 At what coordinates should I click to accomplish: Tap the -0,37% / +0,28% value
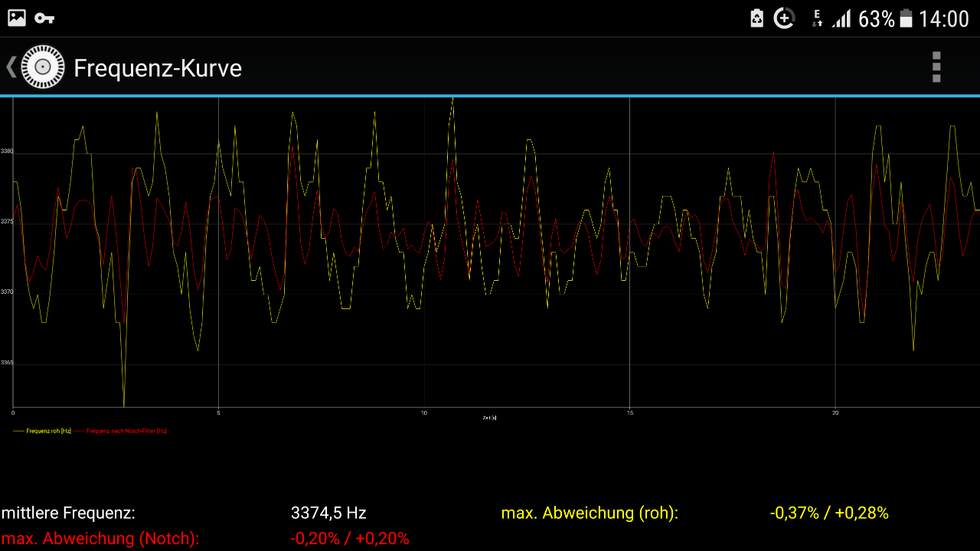coord(829,513)
